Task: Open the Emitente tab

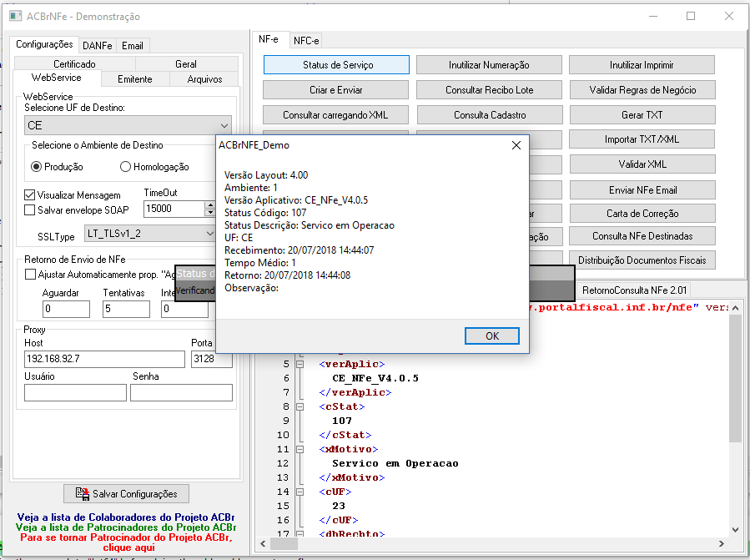Action: tap(135, 79)
